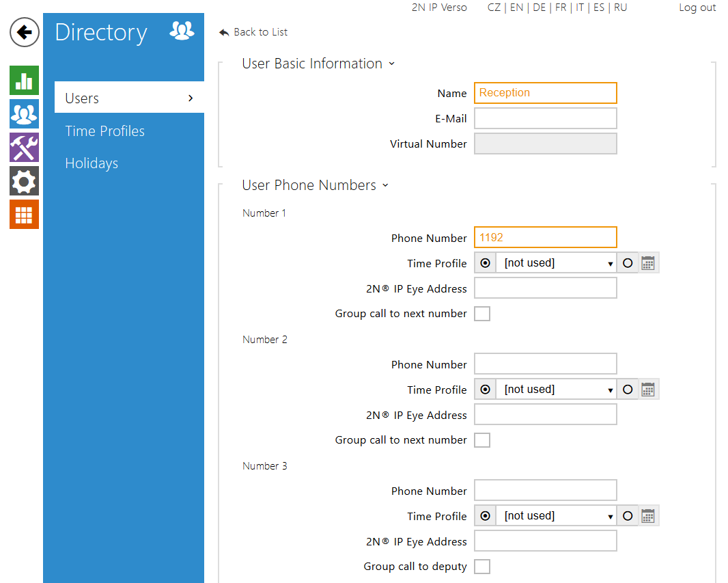728x583 pixels.
Task: Open Time Profiles in Directory menu
Action: (x=105, y=131)
